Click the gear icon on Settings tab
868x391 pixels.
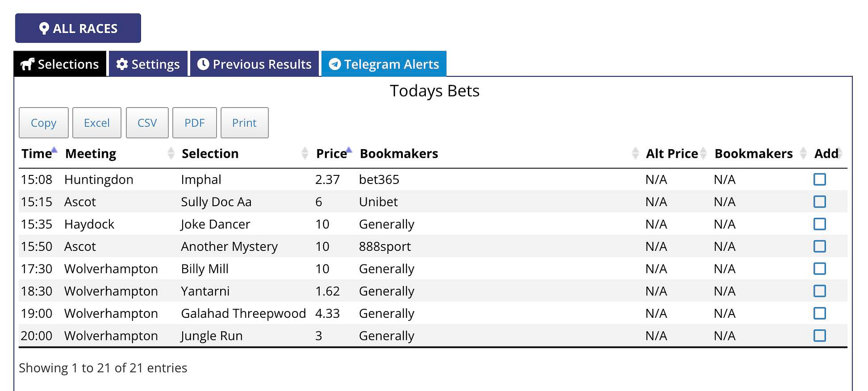coord(122,64)
